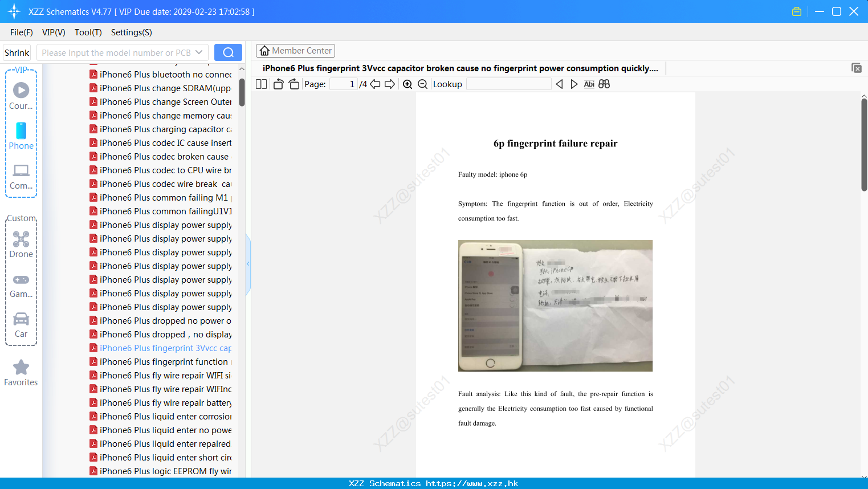Screen dimensions: 868x489
Task: Open 'iPhone6 Plus dropped, no display' file
Action: [x=160, y=335]
